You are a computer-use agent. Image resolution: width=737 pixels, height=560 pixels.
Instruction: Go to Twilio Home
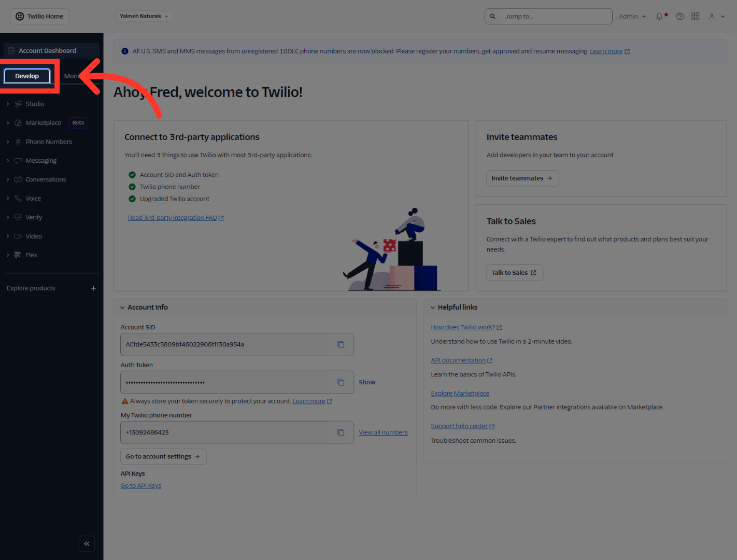(39, 16)
